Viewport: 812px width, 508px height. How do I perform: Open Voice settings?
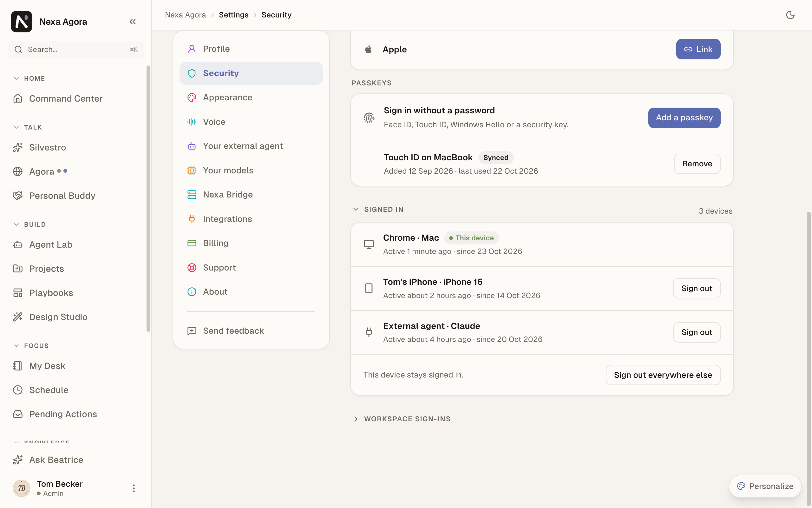(x=251, y=122)
